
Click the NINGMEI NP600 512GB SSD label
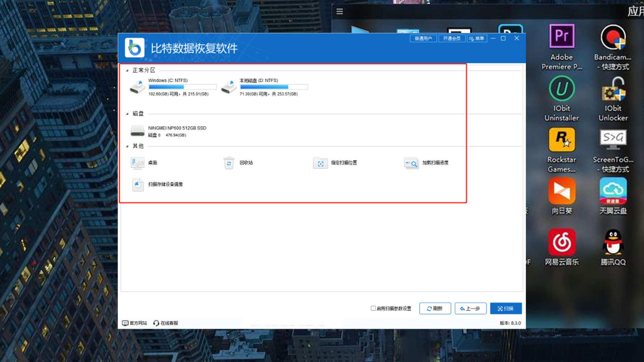[177, 128]
